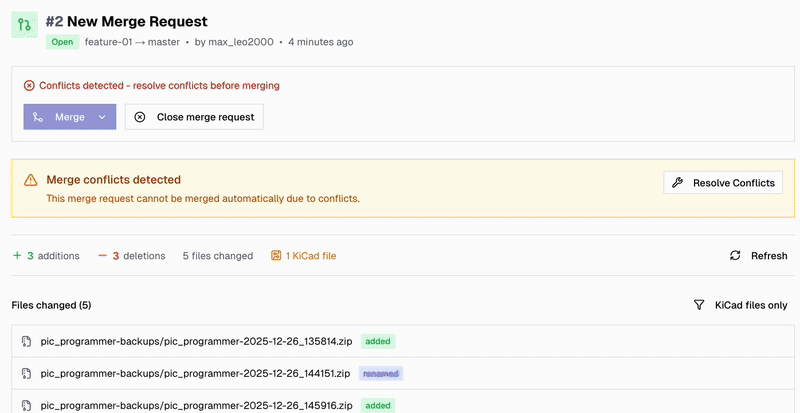Click Close merge request button
Viewport: 800px width, 413px height.
[194, 117]
